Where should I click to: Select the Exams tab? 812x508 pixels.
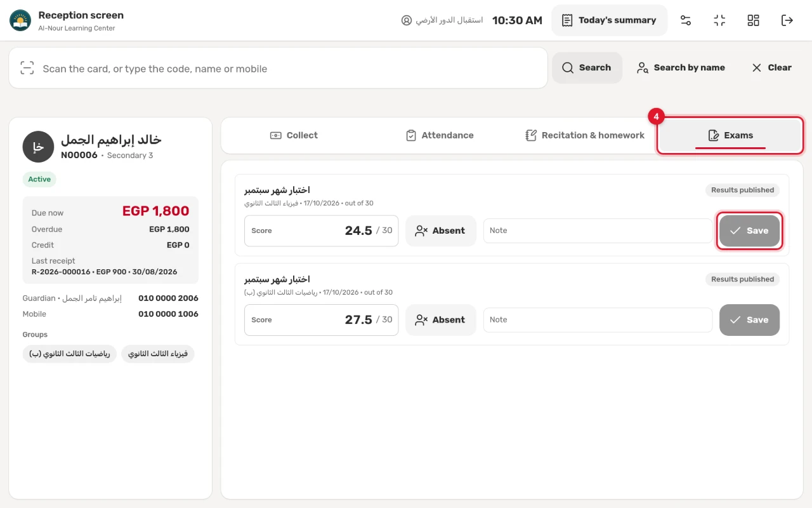pyautogui.click(x=730, y=135)
